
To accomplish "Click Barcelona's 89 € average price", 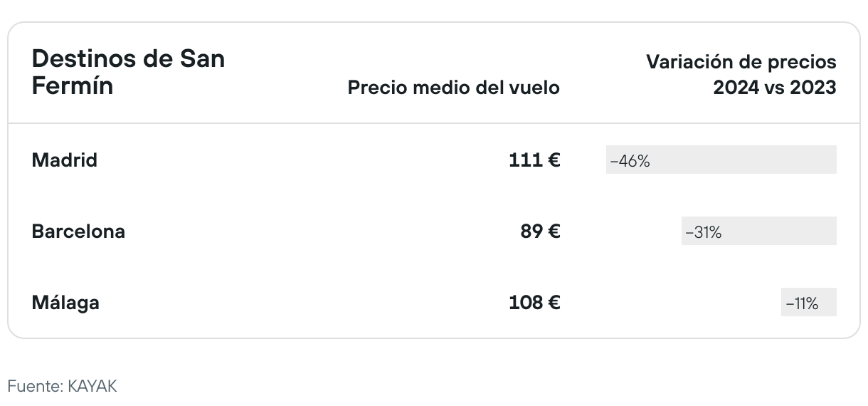I will (540, 231).
